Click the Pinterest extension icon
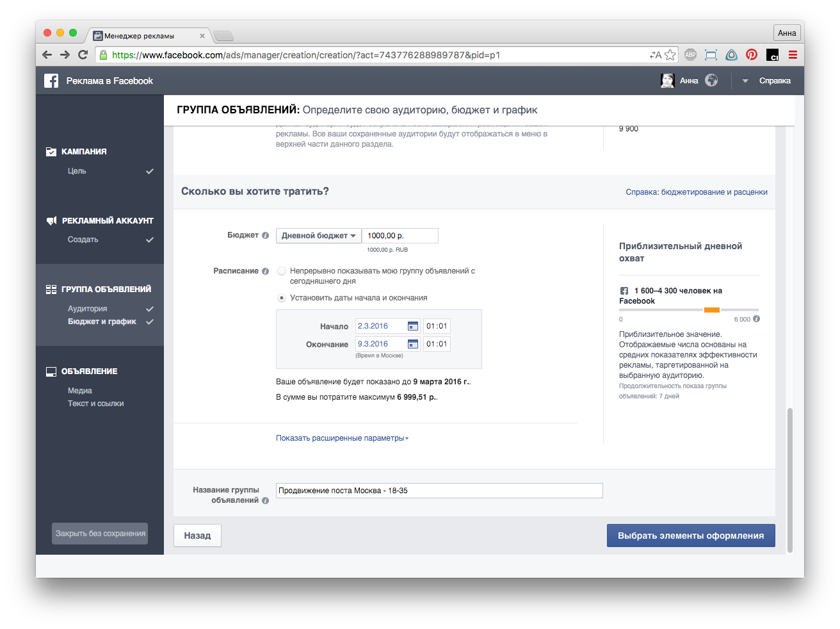The width and height of the screenshot is (840, 629). click(752, 55)
